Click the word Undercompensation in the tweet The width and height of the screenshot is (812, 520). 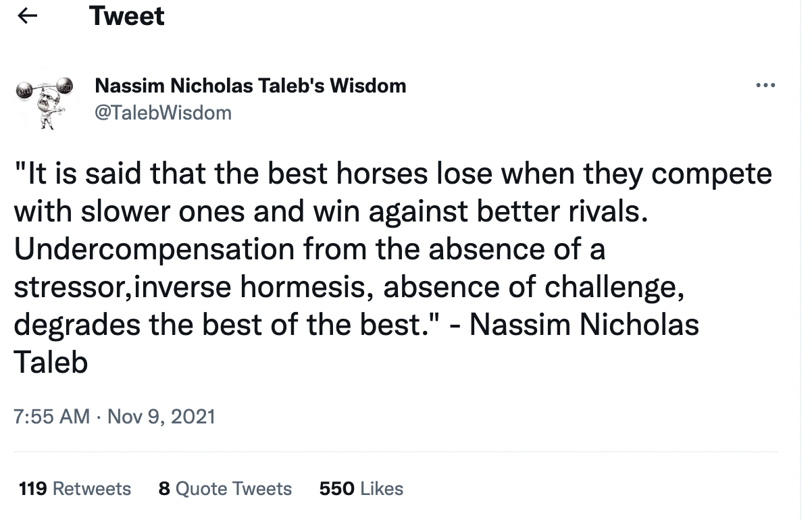point(154,251)
